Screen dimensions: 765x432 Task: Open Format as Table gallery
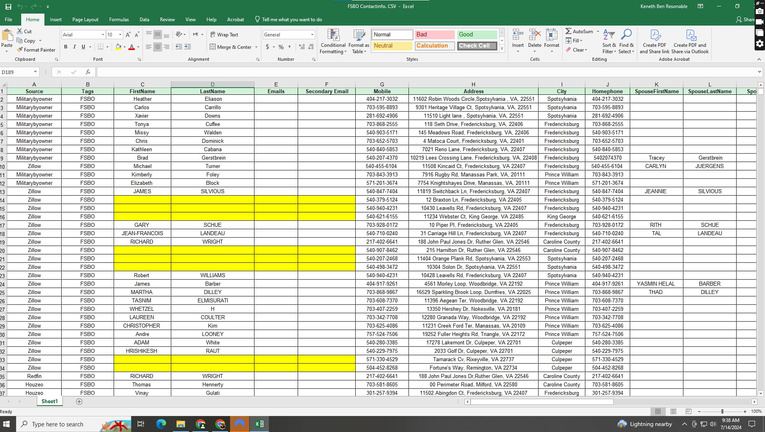pyautogui.click(x=359, y=41)
